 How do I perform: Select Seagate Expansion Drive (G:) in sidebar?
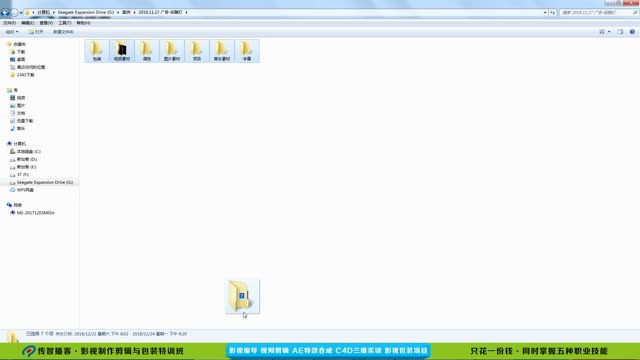(44, 182)
